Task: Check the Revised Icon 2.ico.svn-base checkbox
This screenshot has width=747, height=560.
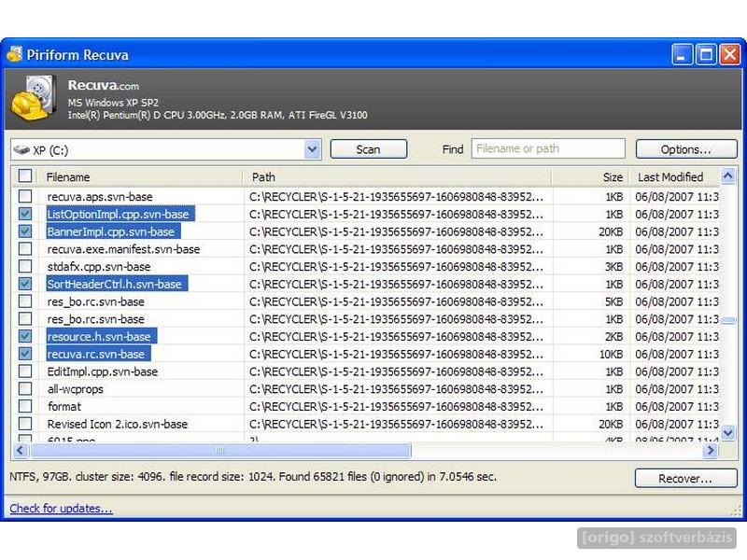Action: click(x=25, y=424)
